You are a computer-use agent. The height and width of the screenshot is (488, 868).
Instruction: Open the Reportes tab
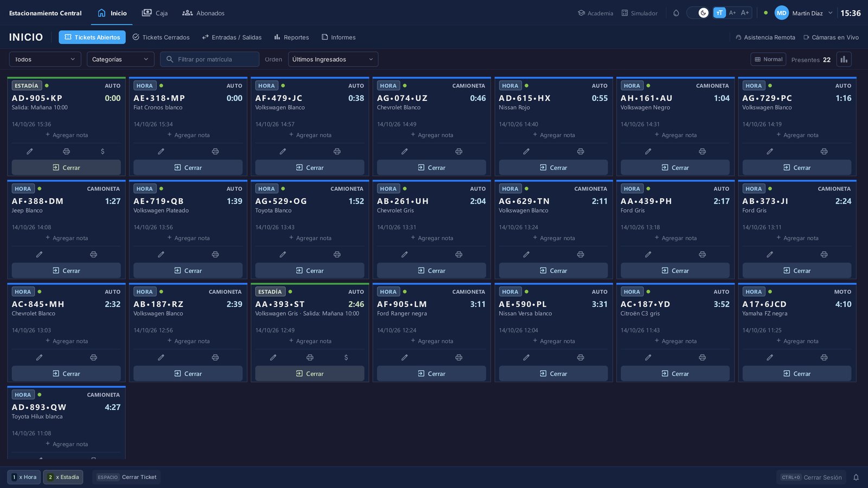click(291, 37)
